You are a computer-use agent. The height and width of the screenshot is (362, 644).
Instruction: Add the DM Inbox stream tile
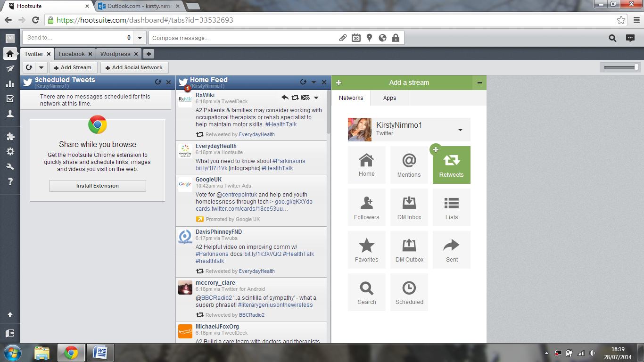point(409,207)
